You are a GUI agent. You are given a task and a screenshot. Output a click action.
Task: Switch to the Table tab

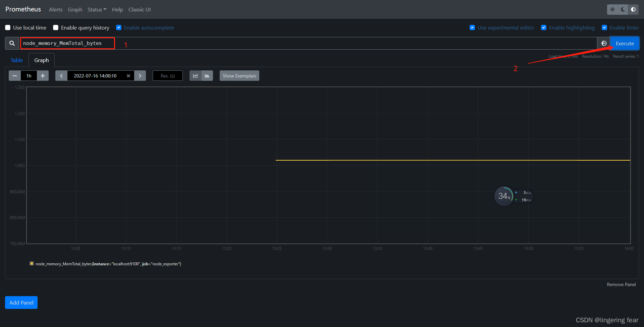16,60
